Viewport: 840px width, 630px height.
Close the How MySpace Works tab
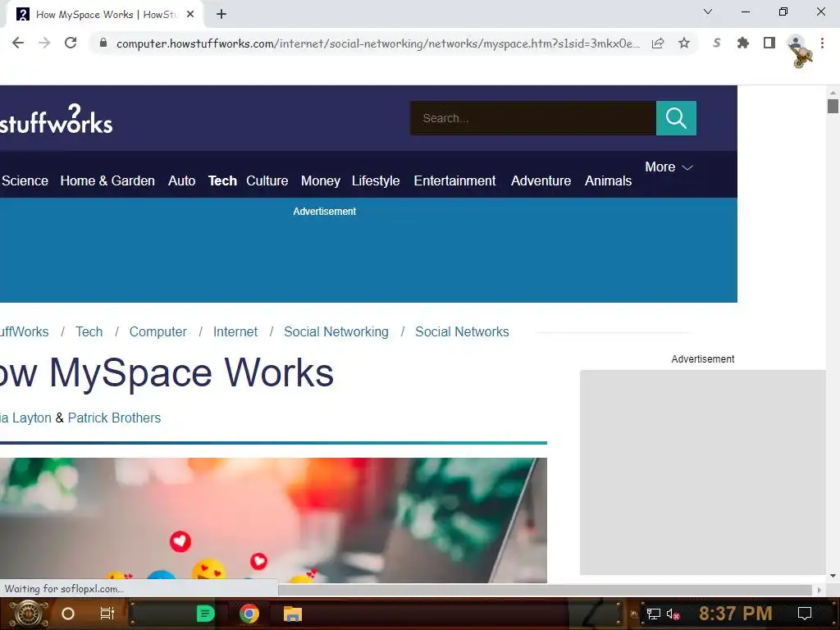click(x=190, y=15)
